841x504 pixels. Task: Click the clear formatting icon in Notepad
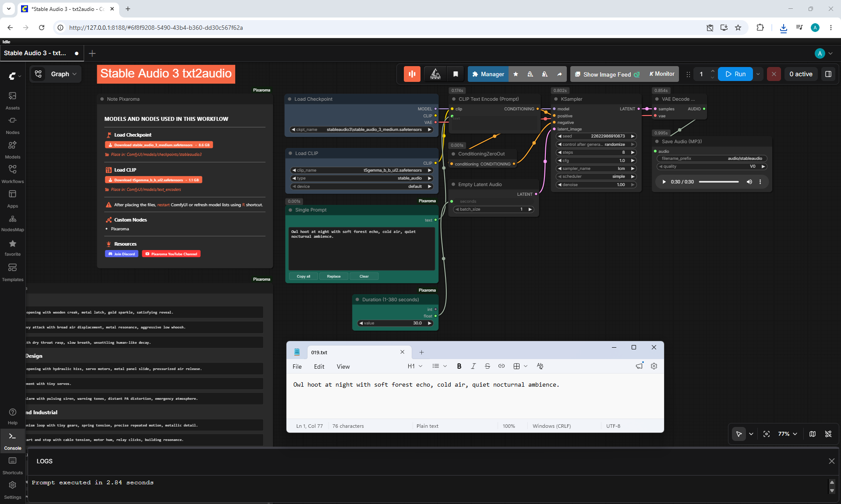(540, 366)
